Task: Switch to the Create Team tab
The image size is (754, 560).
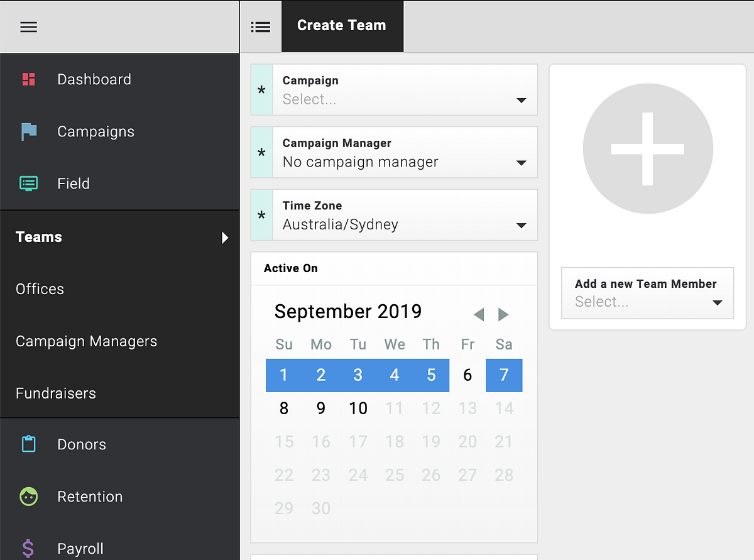Action: [x=342, y=25]
